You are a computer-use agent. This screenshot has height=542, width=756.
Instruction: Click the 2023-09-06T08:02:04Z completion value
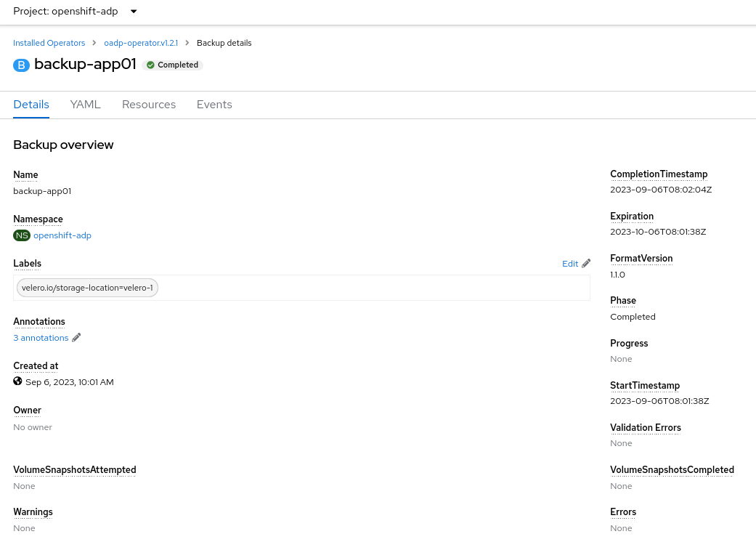click(661, 190)
